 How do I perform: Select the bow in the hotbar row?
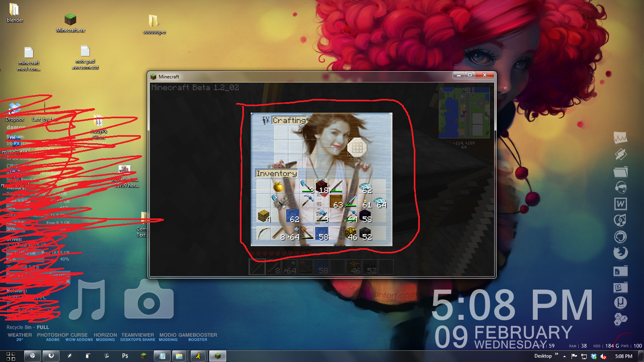click(x=264, y=233)
